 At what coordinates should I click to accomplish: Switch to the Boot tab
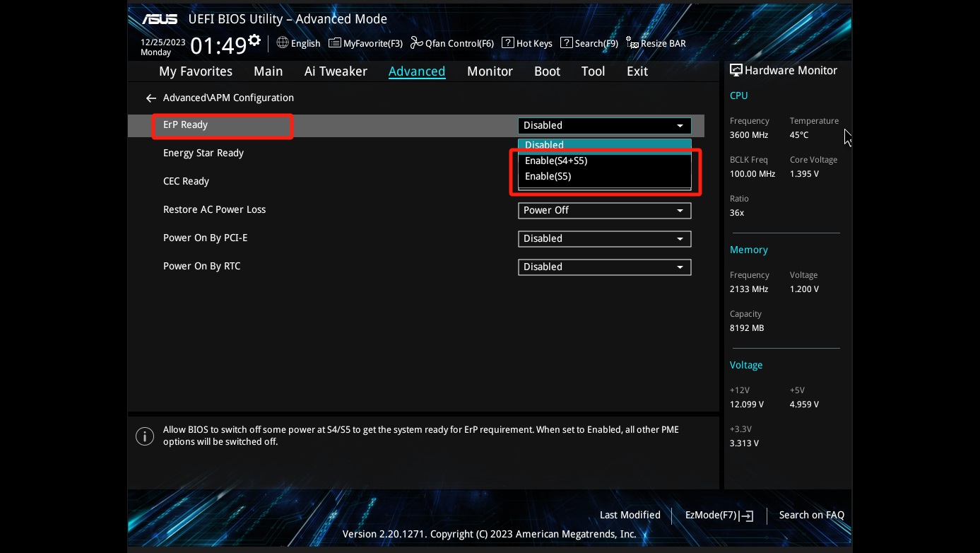547,71
